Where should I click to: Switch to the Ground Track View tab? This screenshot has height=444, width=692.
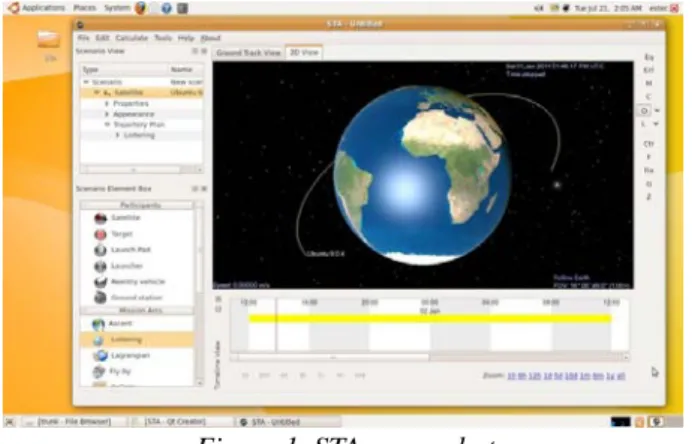point(248,53)
